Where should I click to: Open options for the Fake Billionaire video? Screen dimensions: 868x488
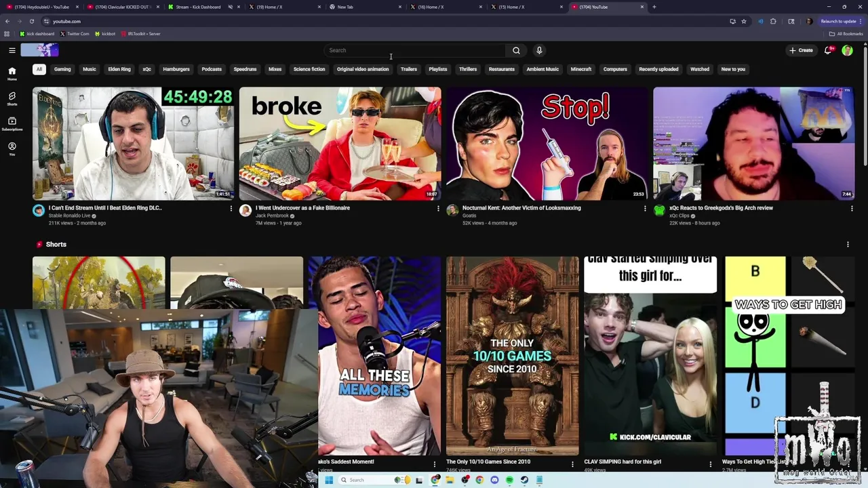tap(437, 209)
